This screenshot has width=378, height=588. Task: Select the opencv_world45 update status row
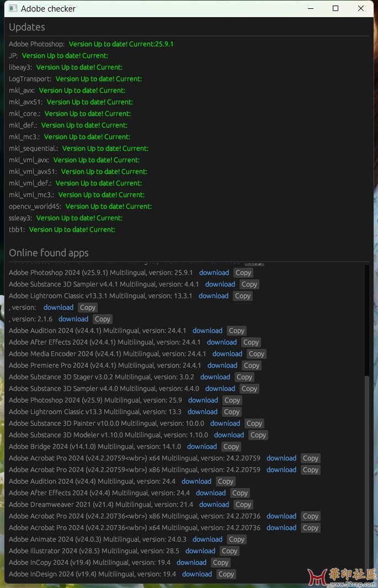point(80,206)
